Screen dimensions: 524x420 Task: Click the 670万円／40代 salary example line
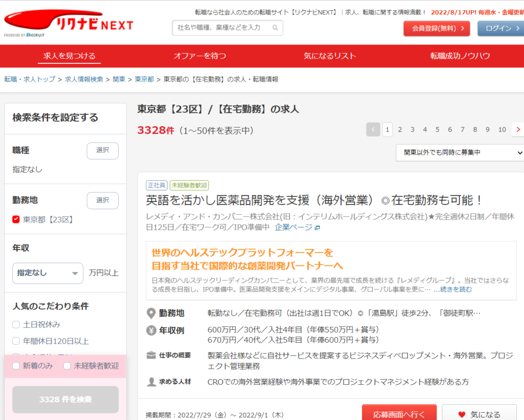pos(293,340)
